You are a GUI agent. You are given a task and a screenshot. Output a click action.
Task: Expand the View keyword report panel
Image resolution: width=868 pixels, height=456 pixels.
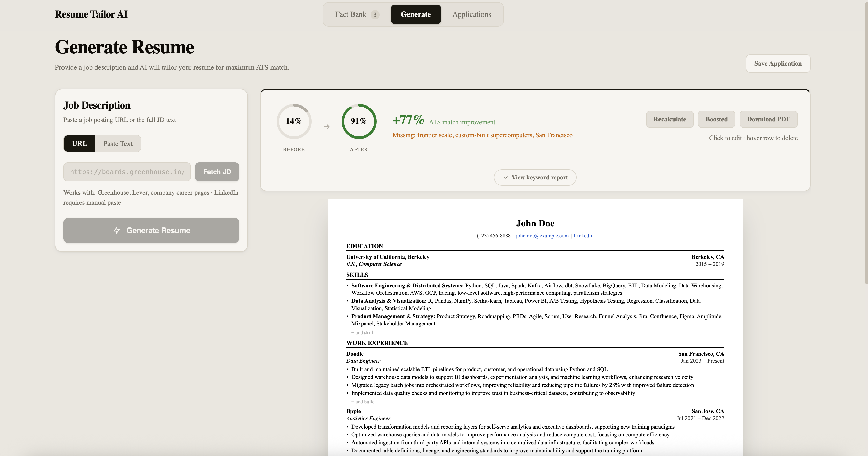click(535, 177)
